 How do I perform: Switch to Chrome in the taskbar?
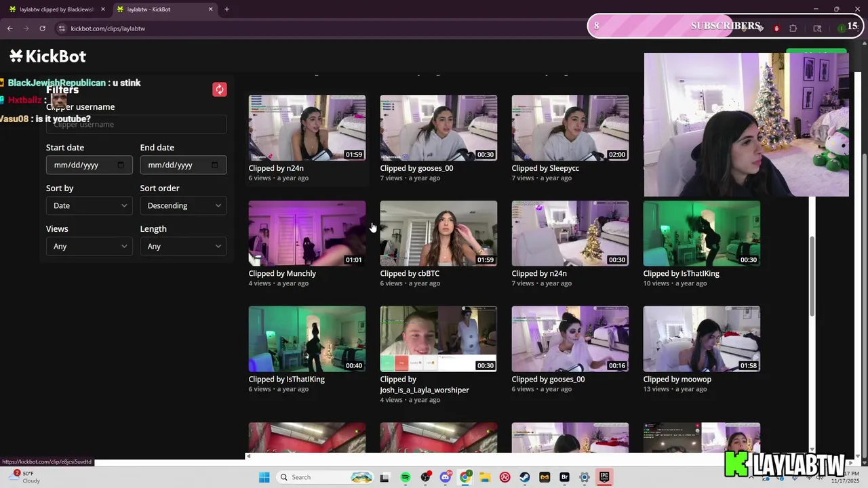point(465,477)
